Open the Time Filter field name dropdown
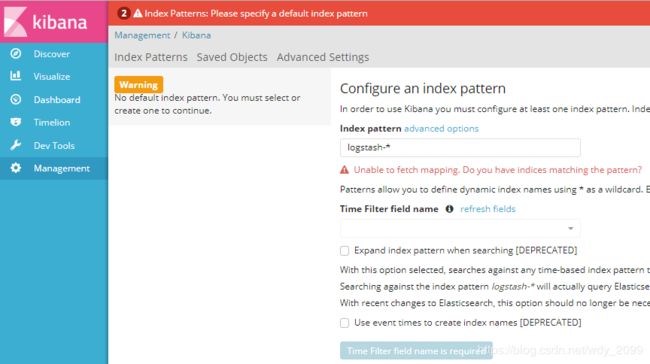The width and height of the screenshot is (650, 364). (x=460, y=228)
